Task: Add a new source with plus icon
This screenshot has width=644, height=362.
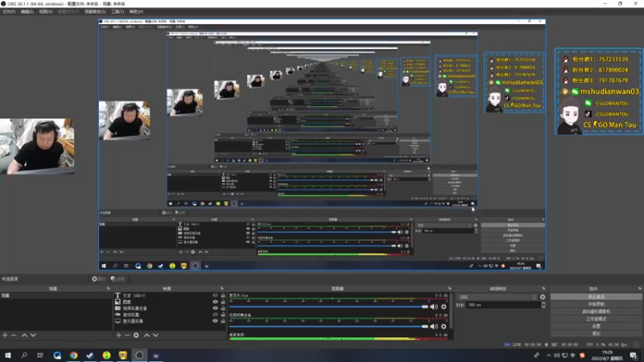Action: coord(118,335)
